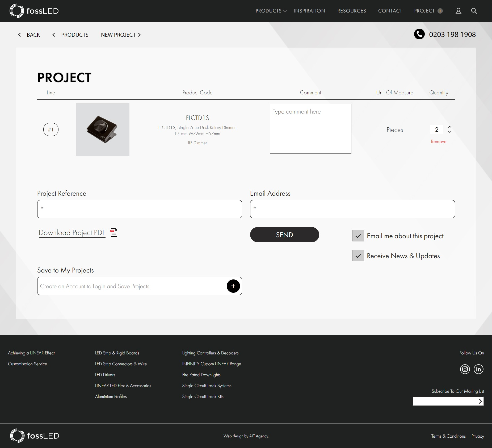The height and width of the screenshot is (448, 492).
Task: Click the phone call icon
Action: click(x=419, y=34)
